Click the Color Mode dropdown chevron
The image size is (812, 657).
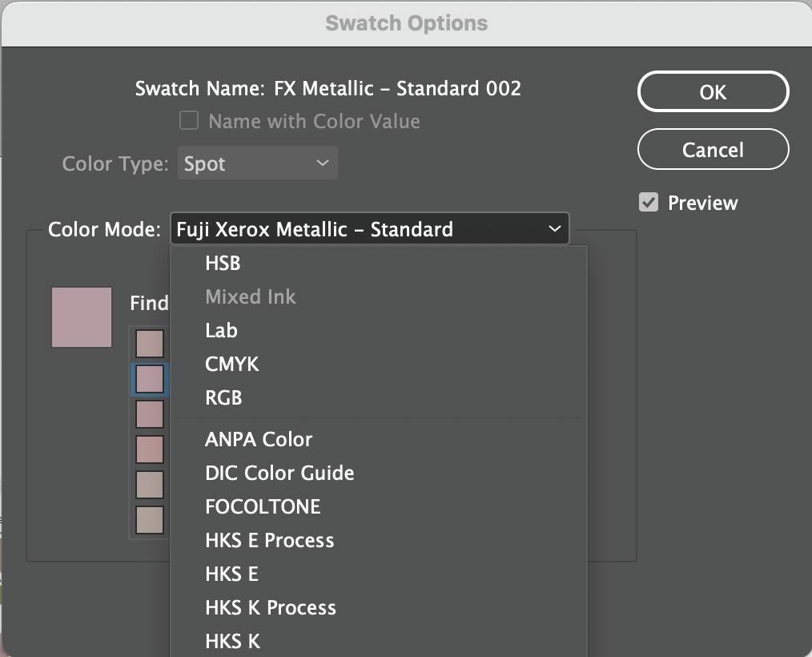point(555,229)
